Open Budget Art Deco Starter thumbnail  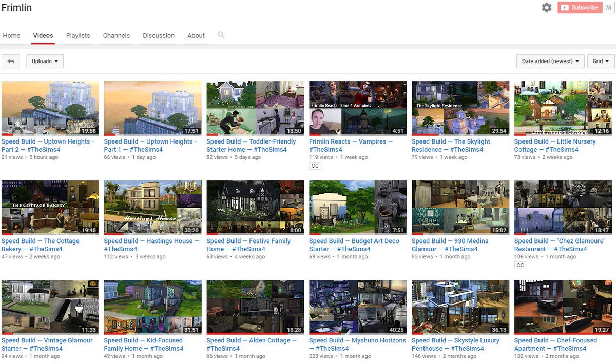[358, 208]
